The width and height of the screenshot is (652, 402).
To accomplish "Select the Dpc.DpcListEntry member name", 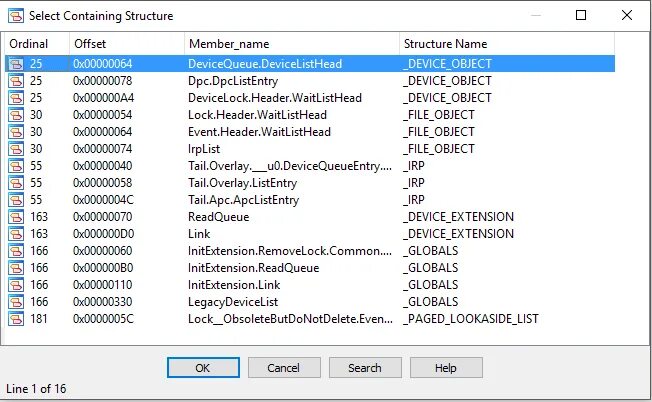I will [x=233, y=81].
